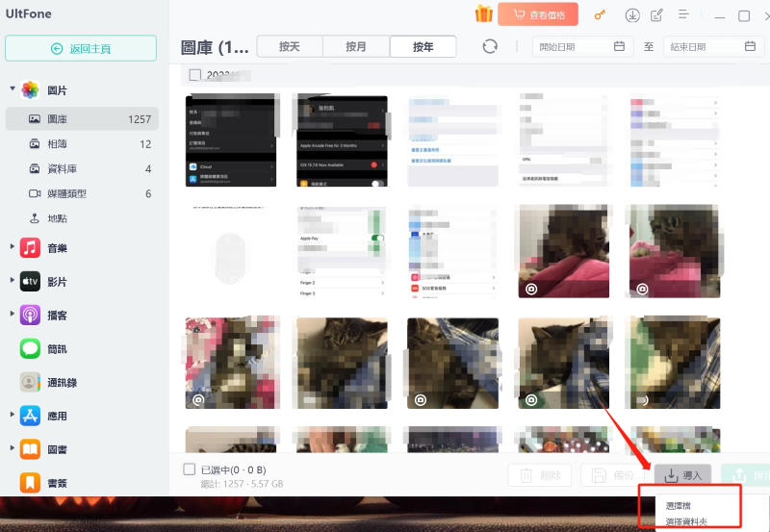Select 資料庫 entry in sidebar
The width and height of the screenshot is (770, 532).
point(82,168)
